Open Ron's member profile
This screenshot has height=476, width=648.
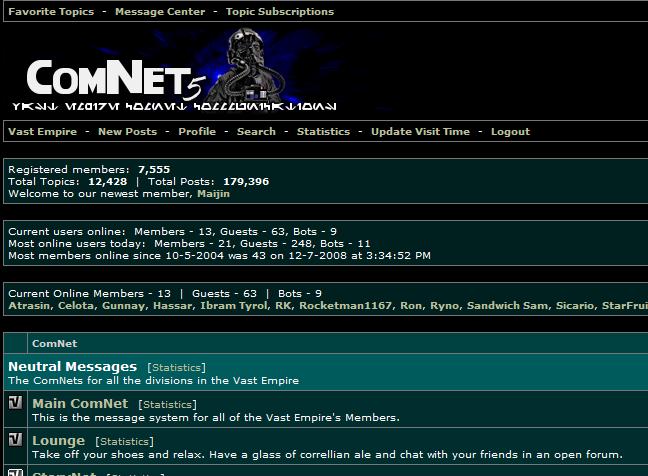point(410,306)
